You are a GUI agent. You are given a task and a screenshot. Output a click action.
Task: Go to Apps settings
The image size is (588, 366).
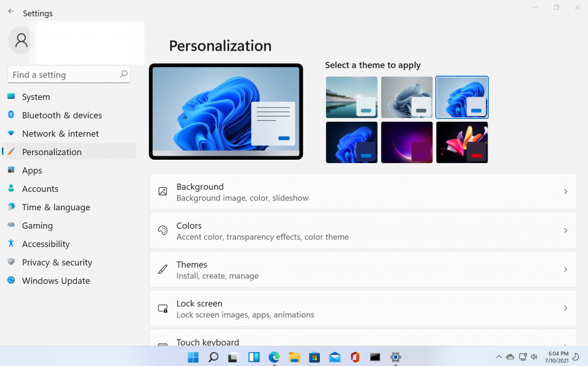point(32,170)
